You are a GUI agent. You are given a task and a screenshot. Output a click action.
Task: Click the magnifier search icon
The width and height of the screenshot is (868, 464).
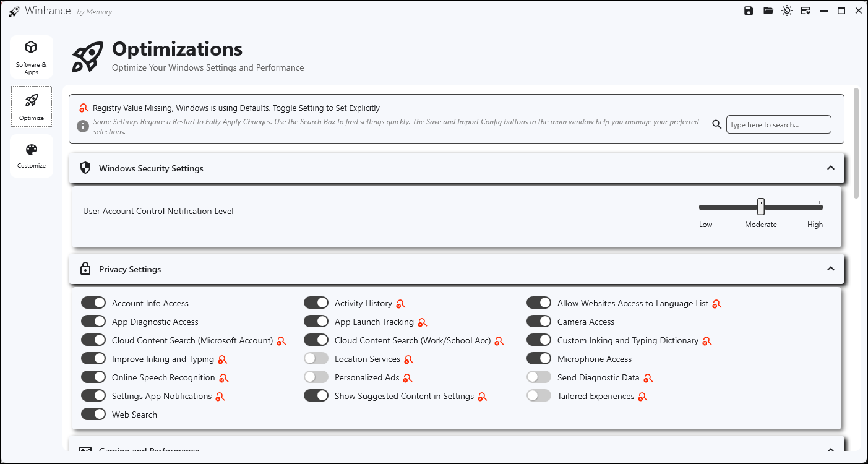pos(716,124)
